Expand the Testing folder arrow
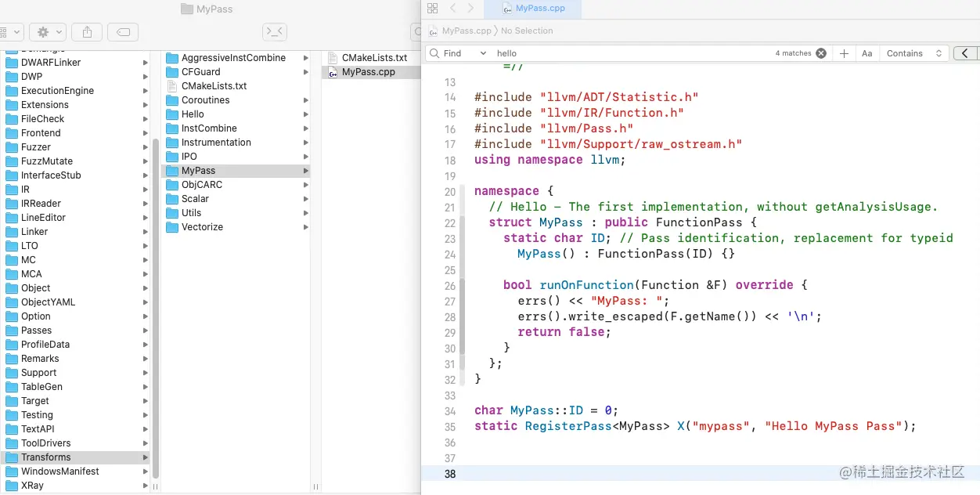The image size is (980, 495). click(x=146, y=415)
